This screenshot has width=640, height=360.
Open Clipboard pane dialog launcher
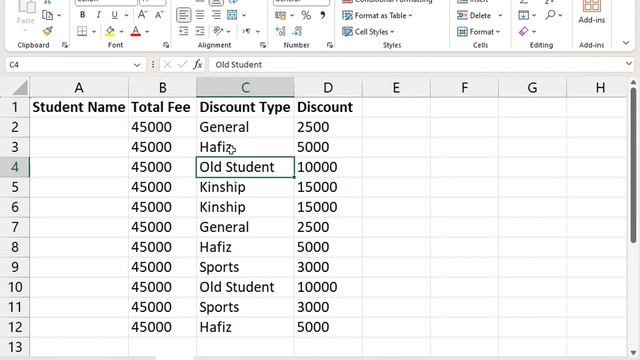[65, 45]
